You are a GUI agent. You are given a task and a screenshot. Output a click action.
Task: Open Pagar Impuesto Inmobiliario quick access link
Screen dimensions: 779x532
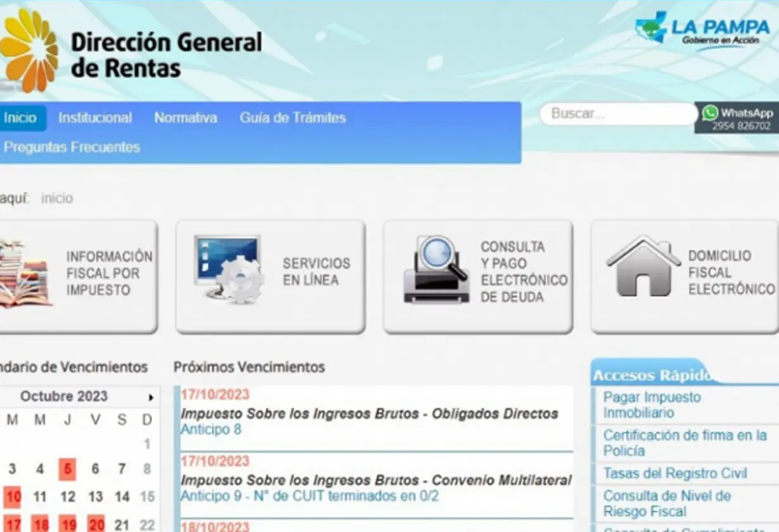click(652, 405)
